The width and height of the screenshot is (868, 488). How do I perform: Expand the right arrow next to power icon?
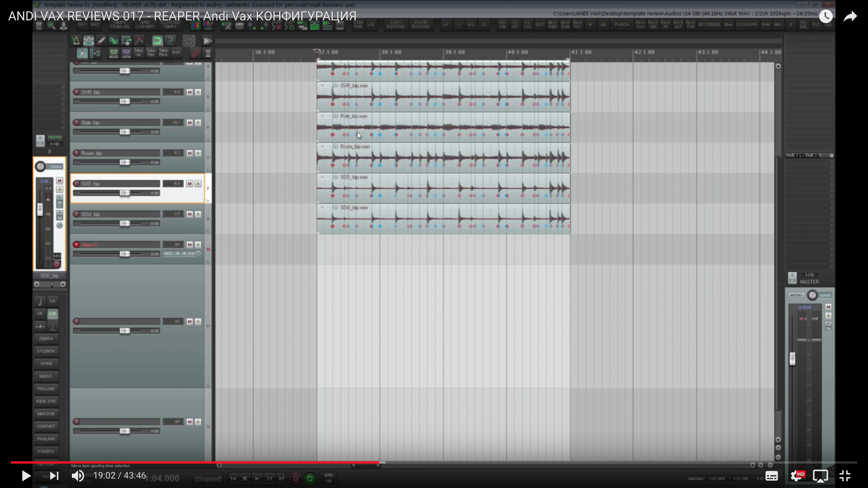[x=208, y=41]
